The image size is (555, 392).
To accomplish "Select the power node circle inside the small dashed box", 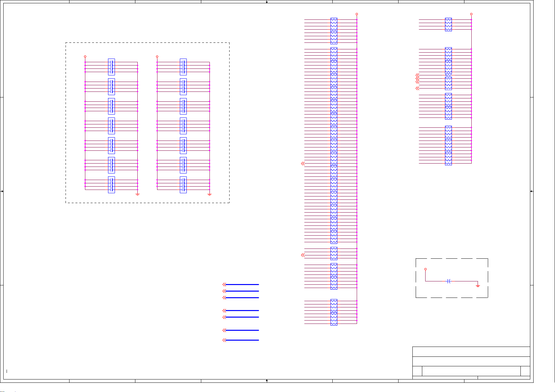I will click(x=425, y=269).
